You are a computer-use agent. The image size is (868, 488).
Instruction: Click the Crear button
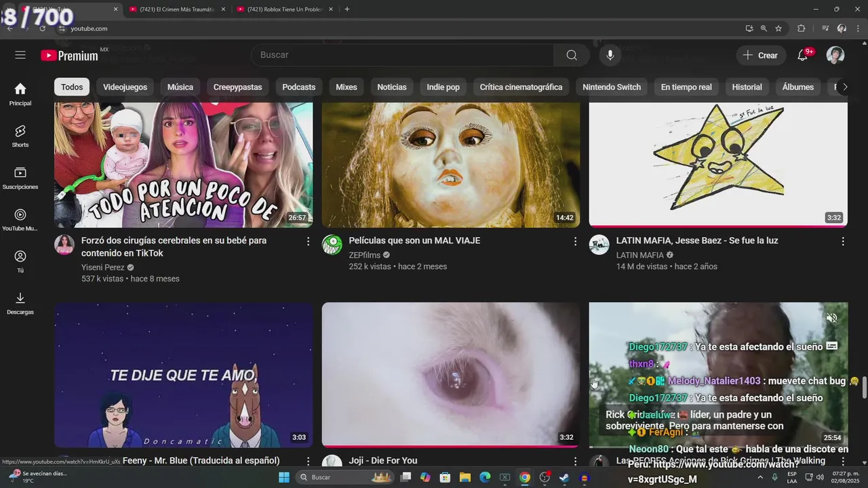coord(761,56)
